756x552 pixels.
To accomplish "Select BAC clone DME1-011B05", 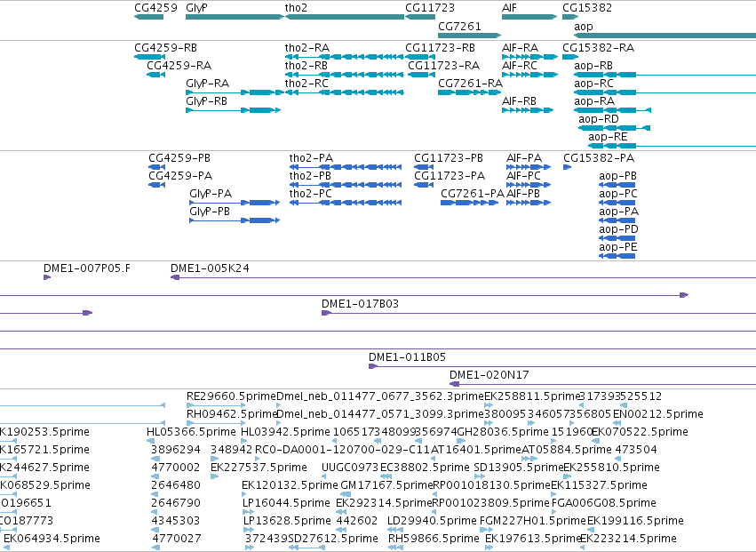I will pyautogui.click(x=408, y=357).
